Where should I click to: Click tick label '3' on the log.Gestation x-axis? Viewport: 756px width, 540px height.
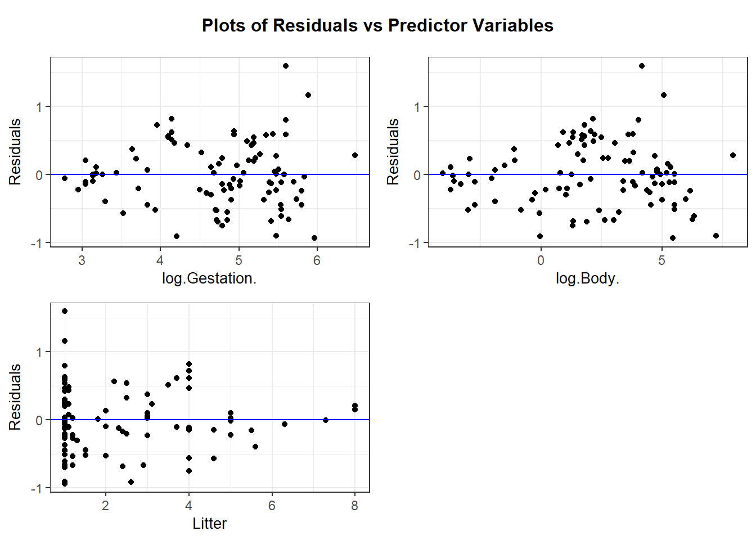pyautogui.click(x=82, y=260)
